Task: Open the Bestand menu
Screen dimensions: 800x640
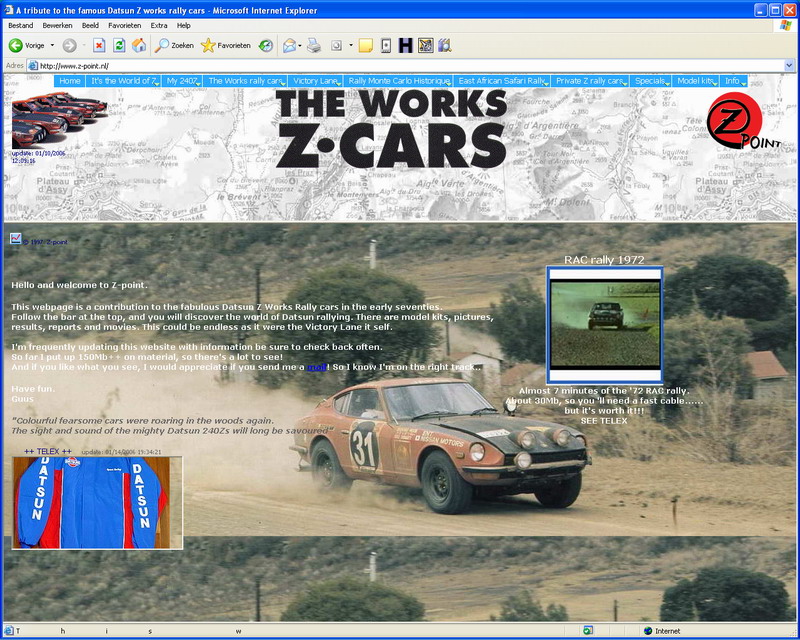Action: pos(20,26)
